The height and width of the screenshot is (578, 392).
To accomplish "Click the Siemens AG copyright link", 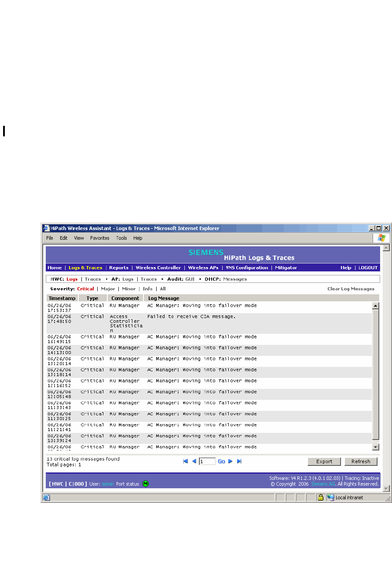I will 324,484.
